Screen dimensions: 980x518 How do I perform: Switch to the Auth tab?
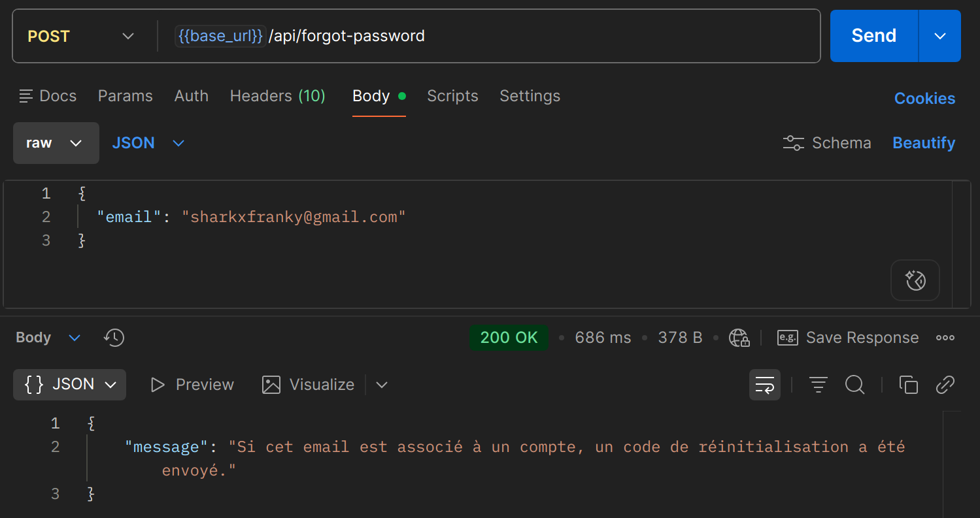click(x=192, y=96)
